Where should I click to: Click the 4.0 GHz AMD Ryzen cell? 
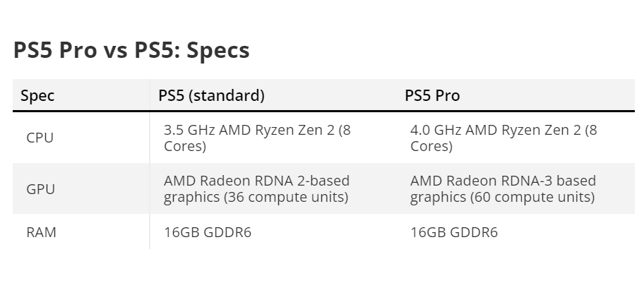(503, 138)
